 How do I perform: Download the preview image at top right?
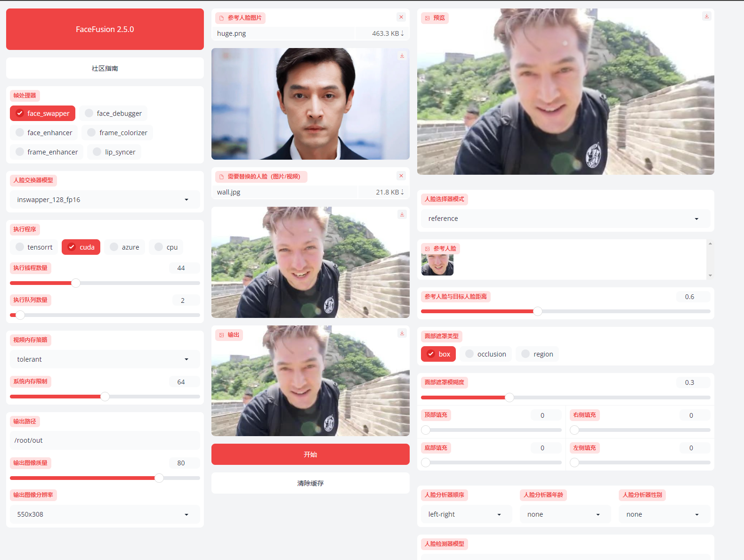pyautogui.click(x=707, y=16)
